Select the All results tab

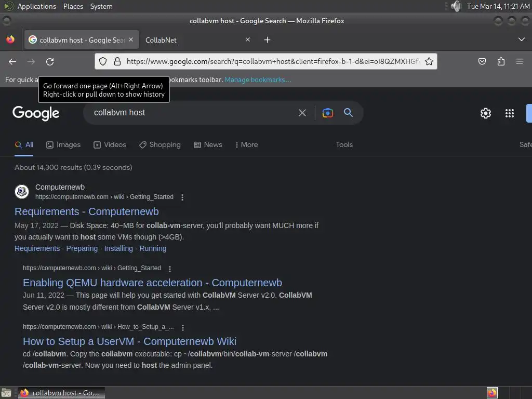(x=24, y=144)
